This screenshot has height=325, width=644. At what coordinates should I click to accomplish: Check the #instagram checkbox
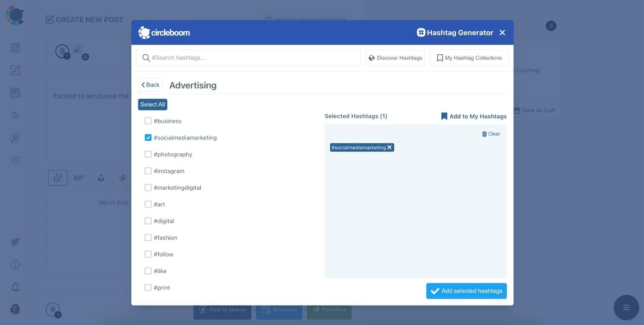[x=148, y=171]
